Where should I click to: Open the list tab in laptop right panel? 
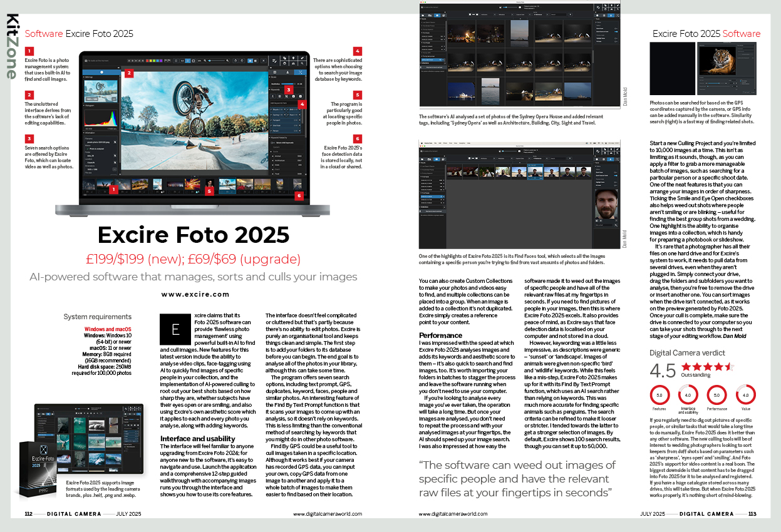[275, 72]
